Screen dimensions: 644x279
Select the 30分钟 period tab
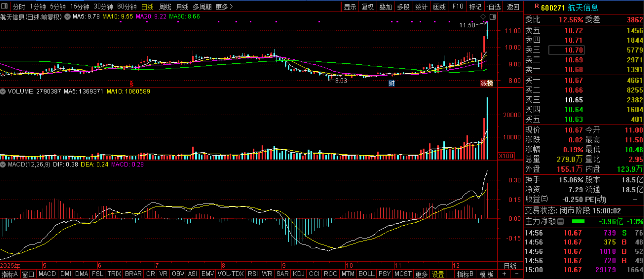click(x=103, y=7)
